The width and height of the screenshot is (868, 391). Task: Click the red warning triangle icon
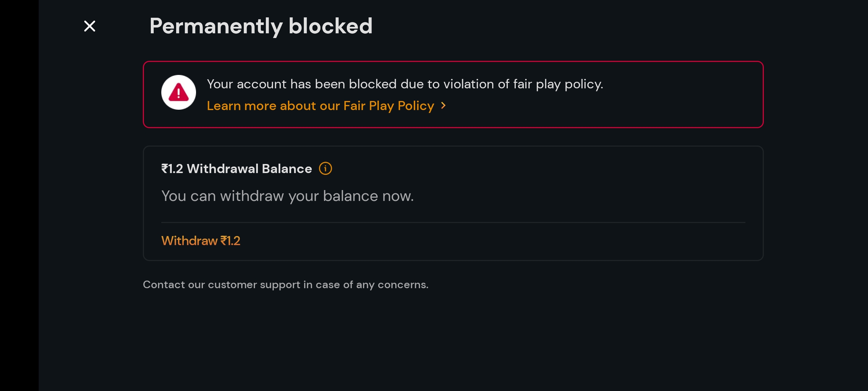point(179,92)
